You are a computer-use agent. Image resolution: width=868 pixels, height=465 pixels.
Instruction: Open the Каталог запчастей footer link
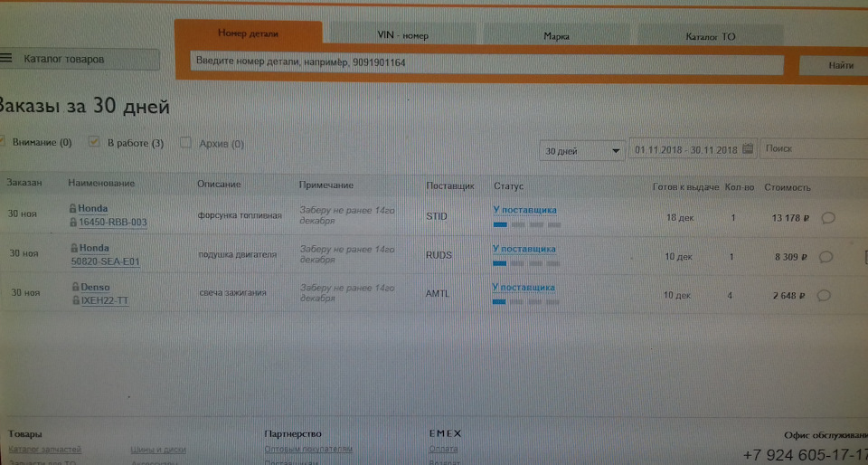(45, 450)
